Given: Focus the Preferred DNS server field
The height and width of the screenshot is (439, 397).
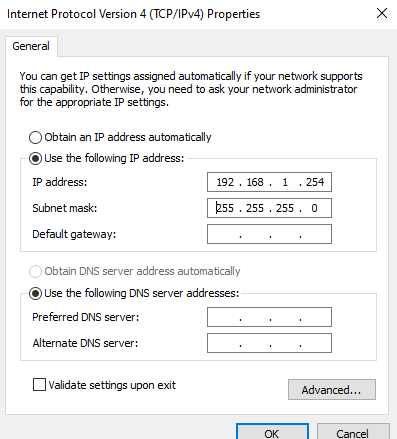Looking at the screenshot, I should 269,317.
